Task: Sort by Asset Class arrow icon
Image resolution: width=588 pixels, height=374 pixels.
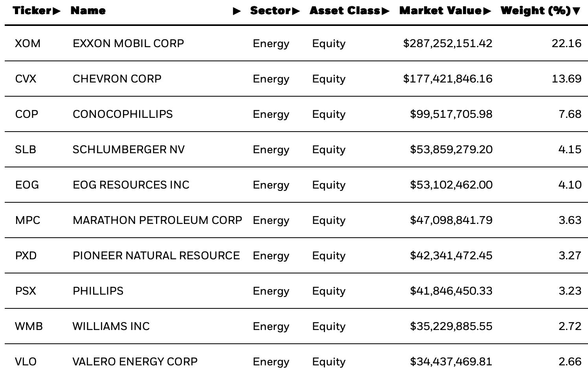Action: pyautogui.click(x=385, y=11)
